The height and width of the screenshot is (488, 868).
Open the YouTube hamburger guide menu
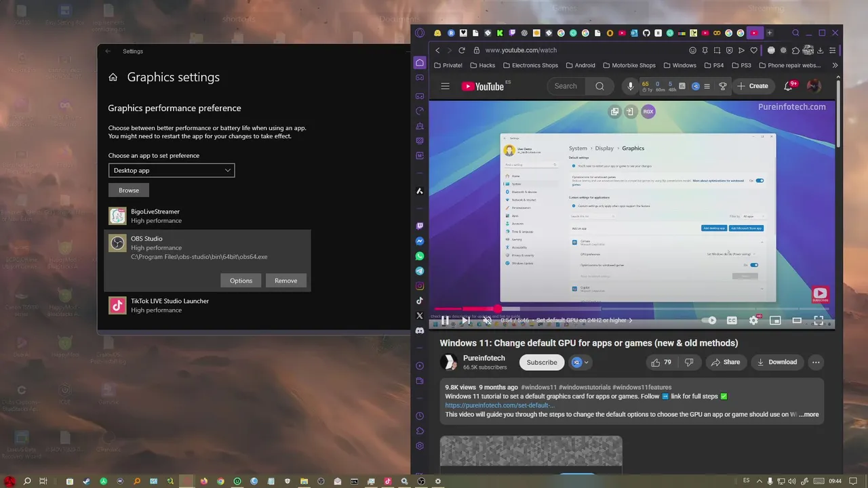click(x=445, y=86)
